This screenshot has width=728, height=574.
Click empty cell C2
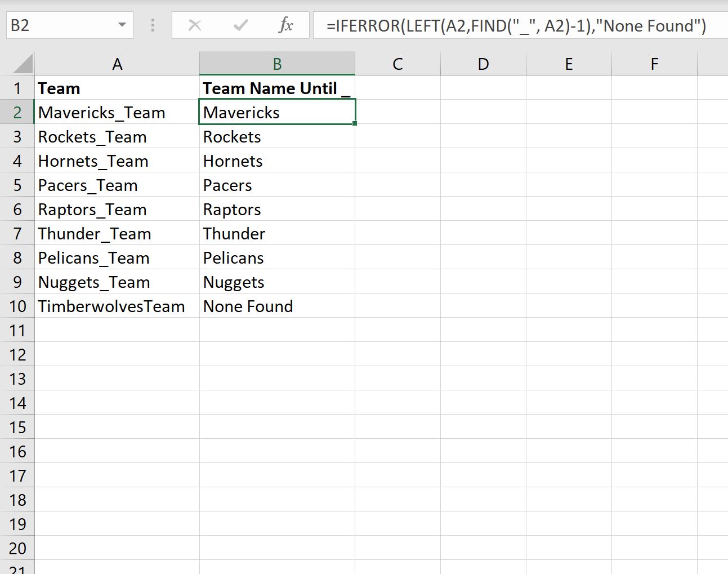[x=398, y=112]
